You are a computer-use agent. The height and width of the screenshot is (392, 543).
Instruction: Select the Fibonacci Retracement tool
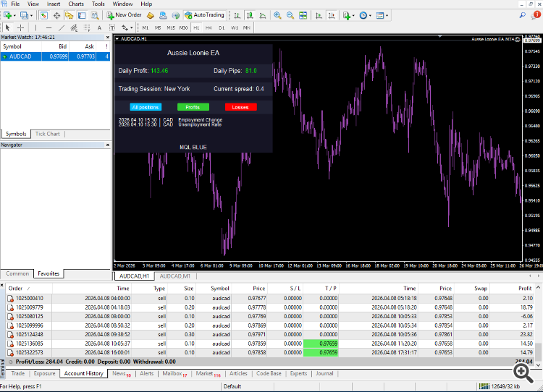(x=87, y=27)
